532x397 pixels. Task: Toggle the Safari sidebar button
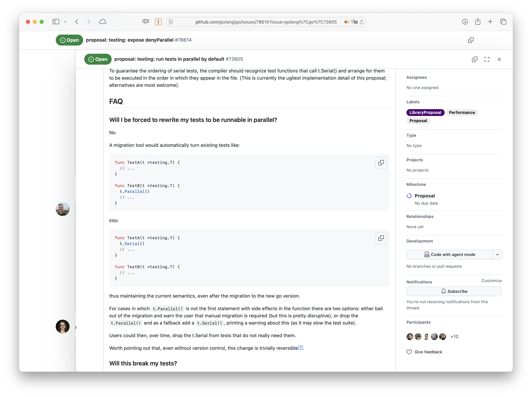(56, 22)
